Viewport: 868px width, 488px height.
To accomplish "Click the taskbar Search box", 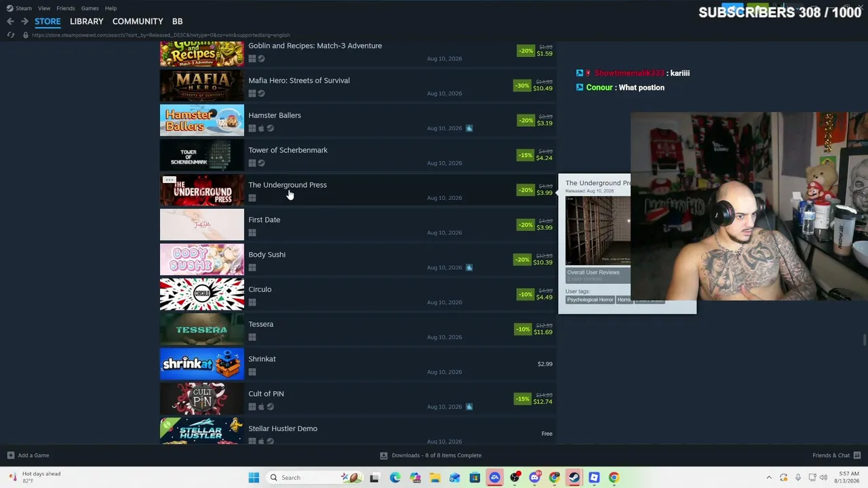I will pyautogui.click(x=314, y=478).
